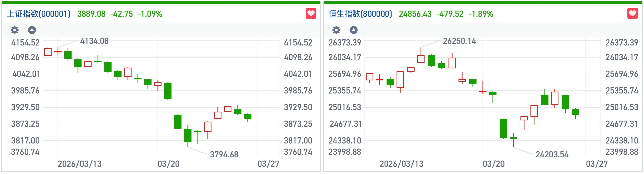The width and height of the screenshot is (644, 174).
Task: Open settings gear for 恒生指数 chart
Action: [336, 30]
